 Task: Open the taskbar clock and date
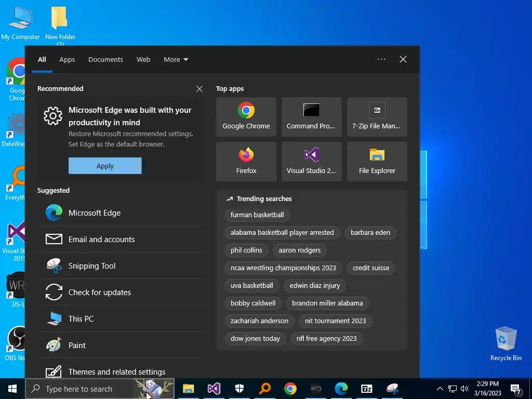(x=487, y=389)
